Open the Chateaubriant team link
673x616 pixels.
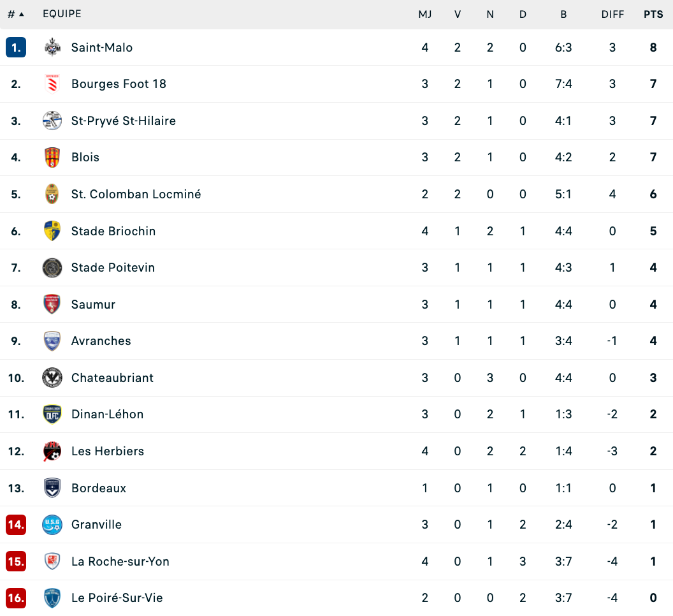pos(112,378)
